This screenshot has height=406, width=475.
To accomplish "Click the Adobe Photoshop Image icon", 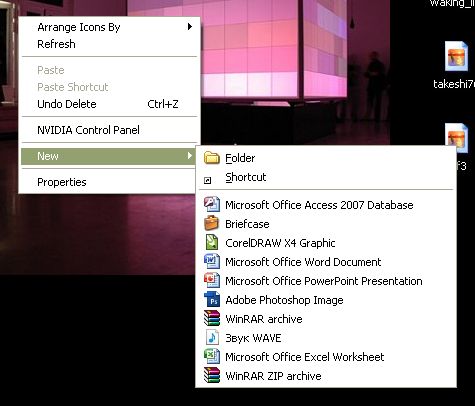I will click(212, 299).
